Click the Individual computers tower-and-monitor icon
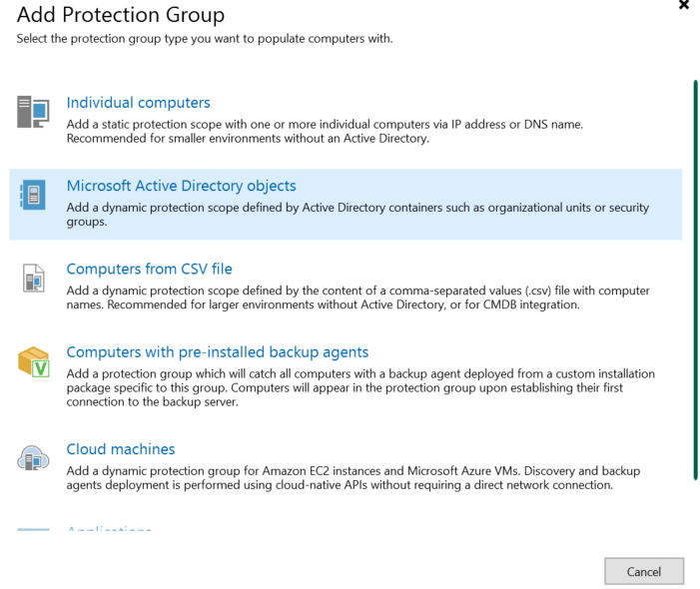Screen dimensions: 700x589 33,112
